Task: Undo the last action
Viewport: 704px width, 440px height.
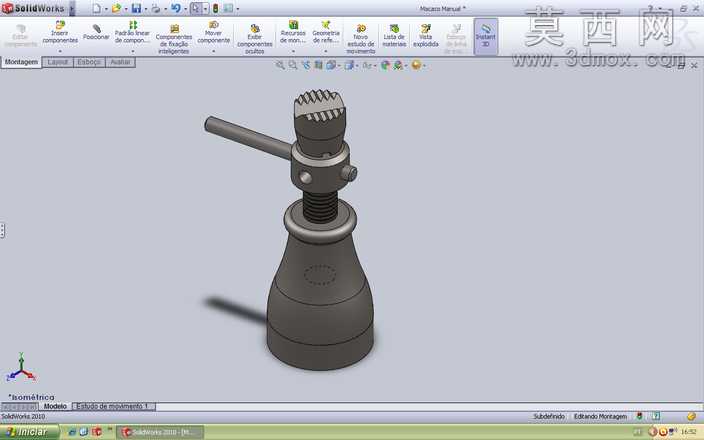Action: (176, 8)
